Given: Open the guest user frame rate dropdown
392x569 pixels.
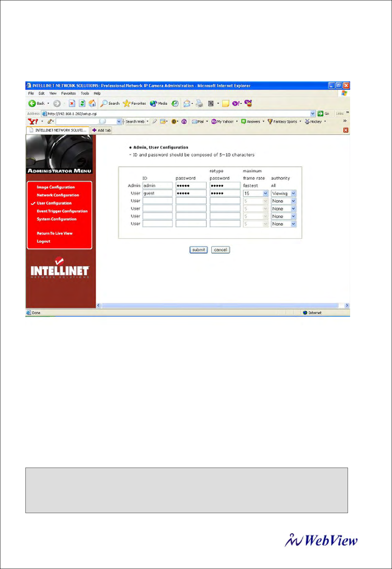Looking at the screenshot, I should (x=266, y=193).
